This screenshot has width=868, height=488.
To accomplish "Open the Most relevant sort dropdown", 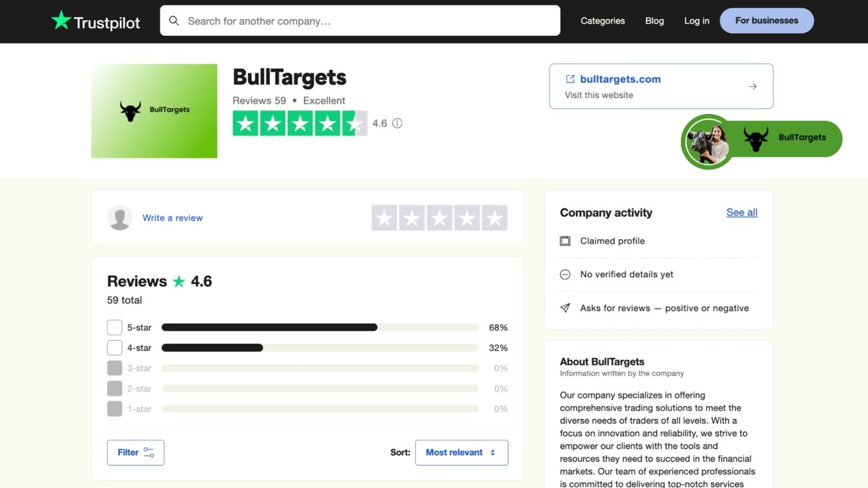I will click(461, 453).
